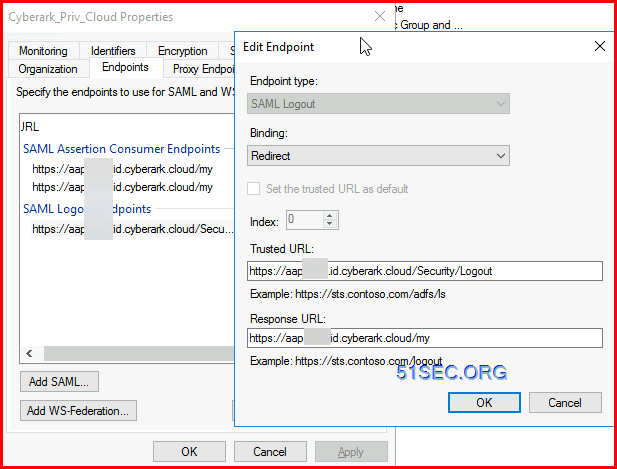This screenshot has width=617, height=469.
Task: Click the Trusted URL input field
Action: tap(425, 271)
